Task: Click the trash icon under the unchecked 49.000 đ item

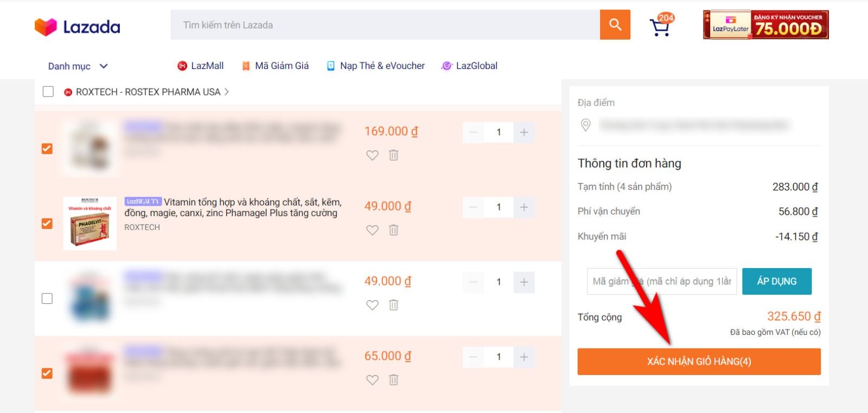Action: click(394, 305)
